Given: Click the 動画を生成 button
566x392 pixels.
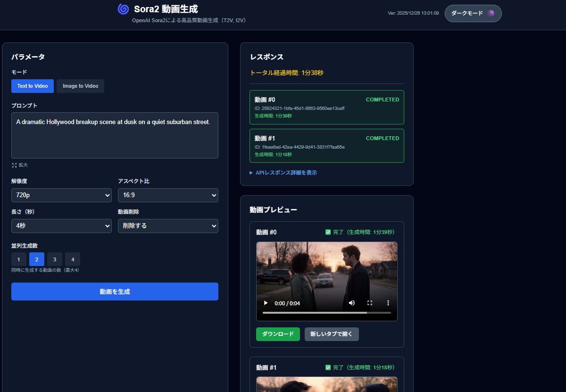Looking at the screenshot, I should (115, 292).
